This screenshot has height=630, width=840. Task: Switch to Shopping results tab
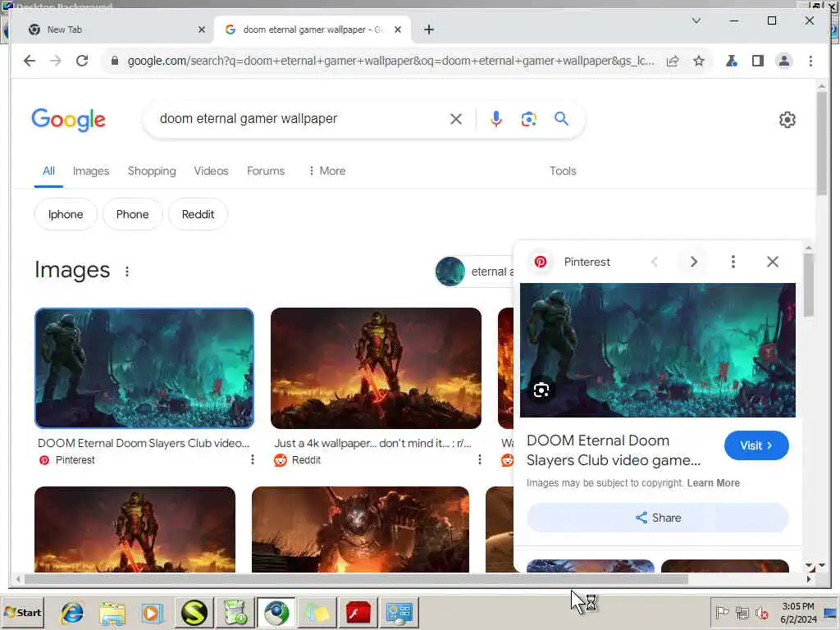152,171
